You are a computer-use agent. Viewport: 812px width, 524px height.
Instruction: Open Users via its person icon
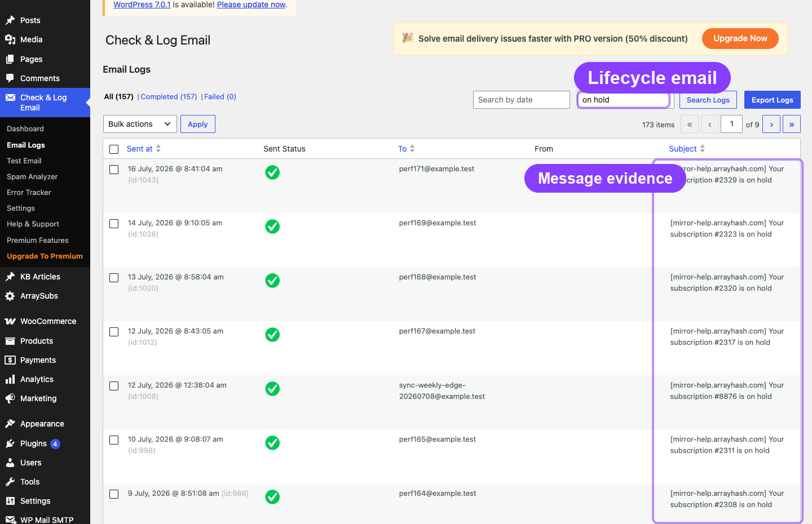pos(10,463)
